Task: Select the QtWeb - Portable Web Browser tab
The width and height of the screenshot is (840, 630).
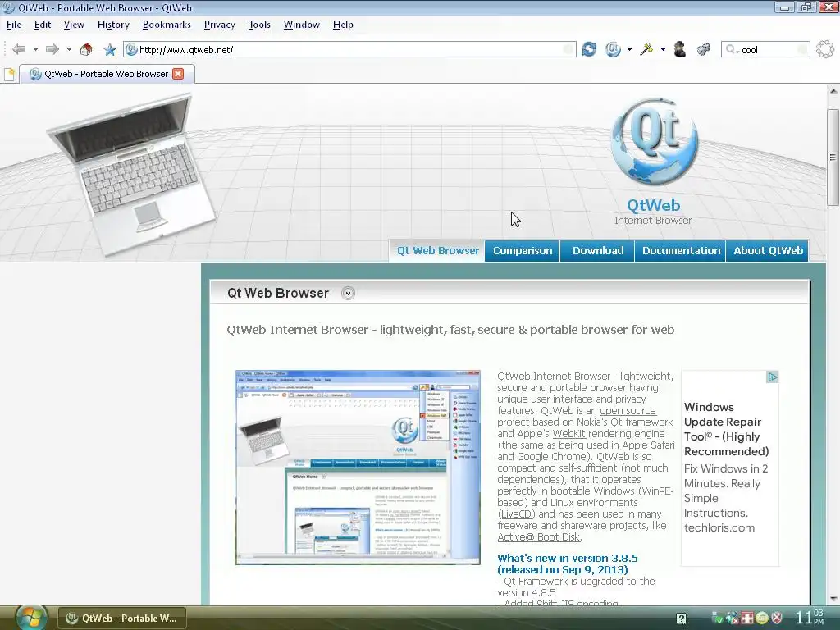Action: coord(106,74)
